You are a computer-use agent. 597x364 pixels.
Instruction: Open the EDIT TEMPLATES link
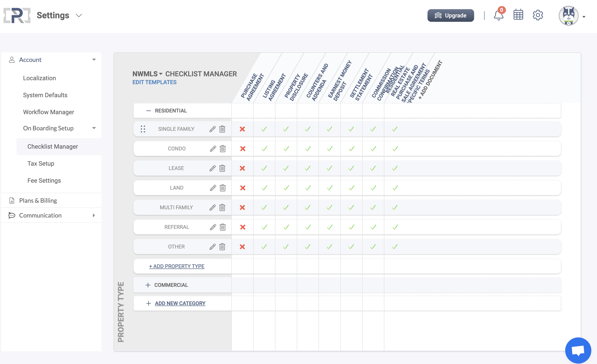pos(154,82)
